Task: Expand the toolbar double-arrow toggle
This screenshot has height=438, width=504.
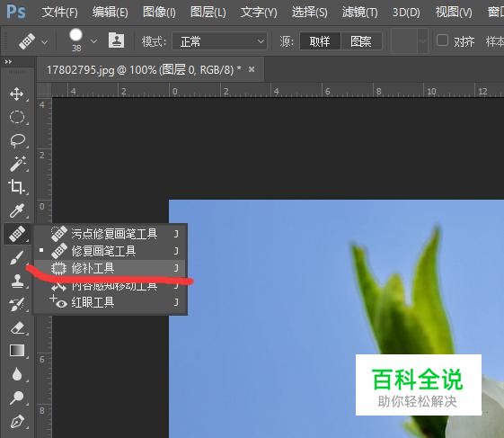Action: click(8, 62)
